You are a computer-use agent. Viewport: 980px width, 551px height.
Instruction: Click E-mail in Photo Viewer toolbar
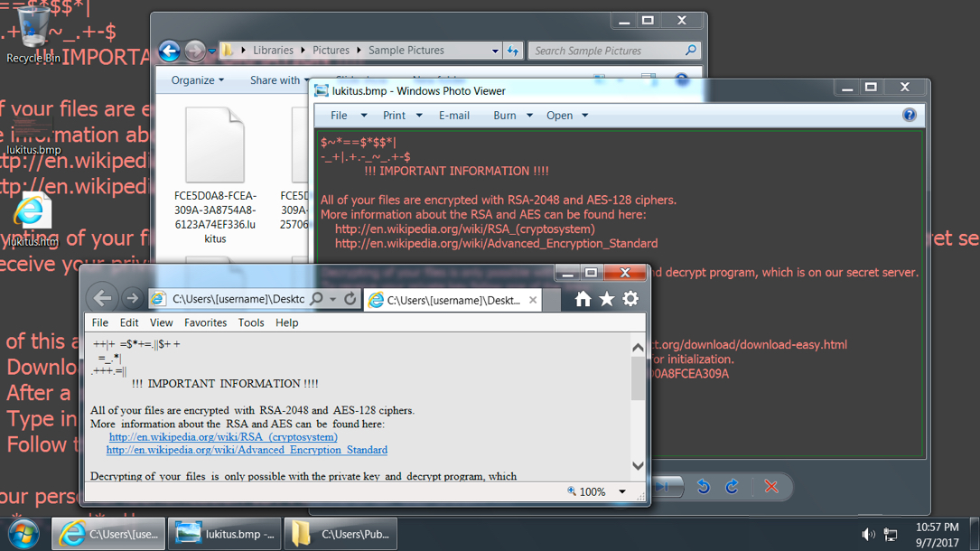453,115
